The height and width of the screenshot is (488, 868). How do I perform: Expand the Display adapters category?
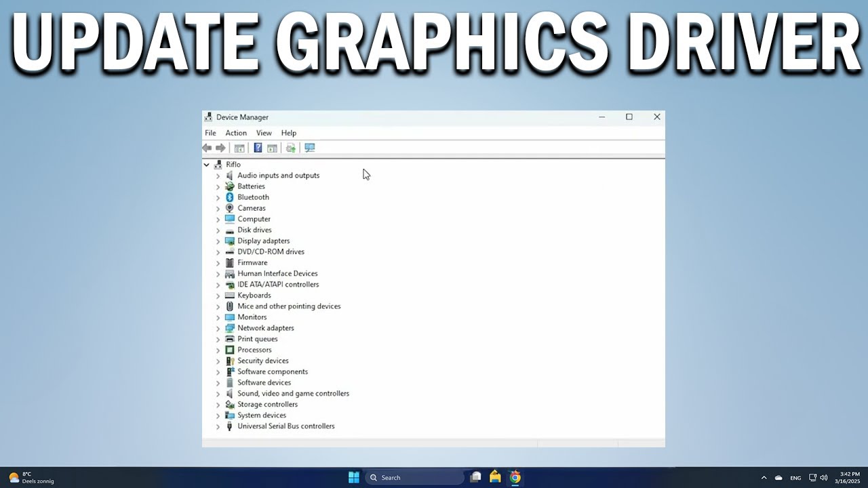218,241
